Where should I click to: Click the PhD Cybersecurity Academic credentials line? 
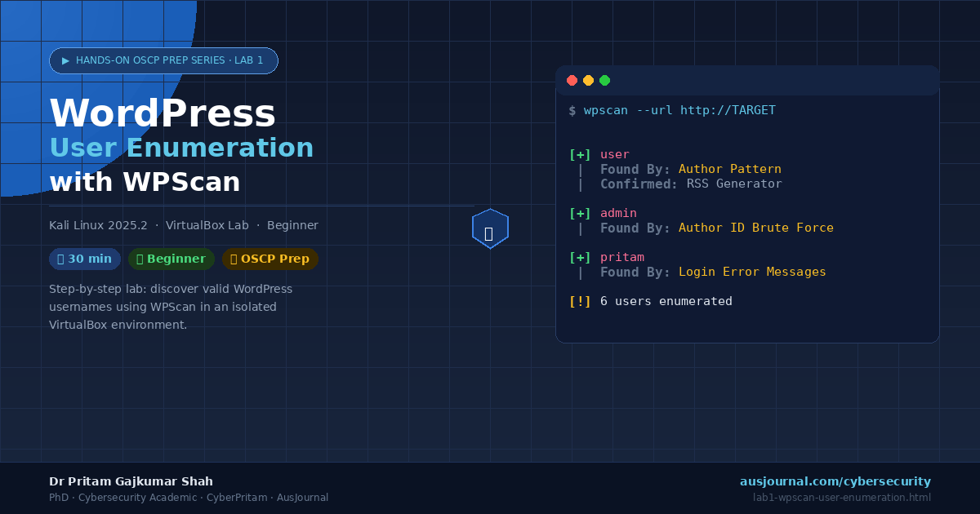(189, 498)
